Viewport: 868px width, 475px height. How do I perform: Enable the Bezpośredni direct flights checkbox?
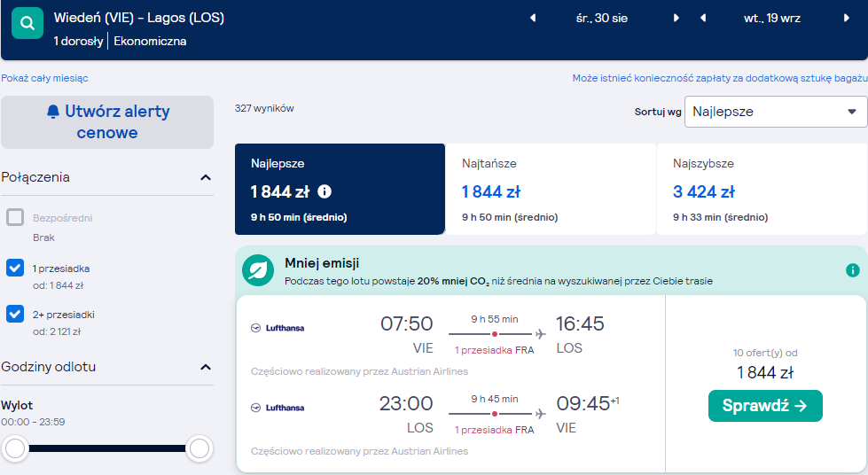15,217
